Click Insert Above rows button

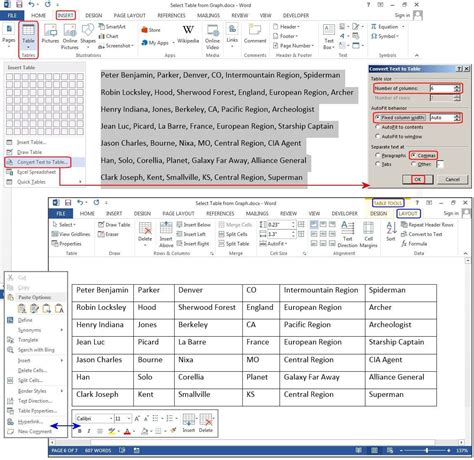click(166, 235)
